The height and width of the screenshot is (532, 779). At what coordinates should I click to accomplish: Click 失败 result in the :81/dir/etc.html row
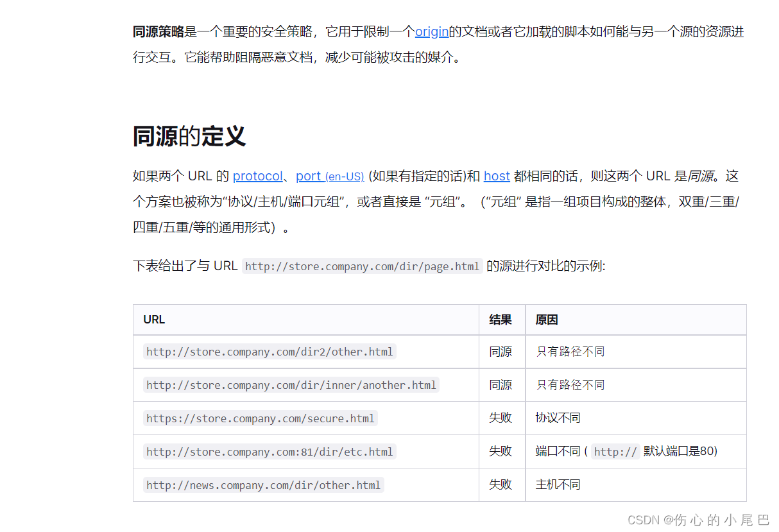point(501,451)
